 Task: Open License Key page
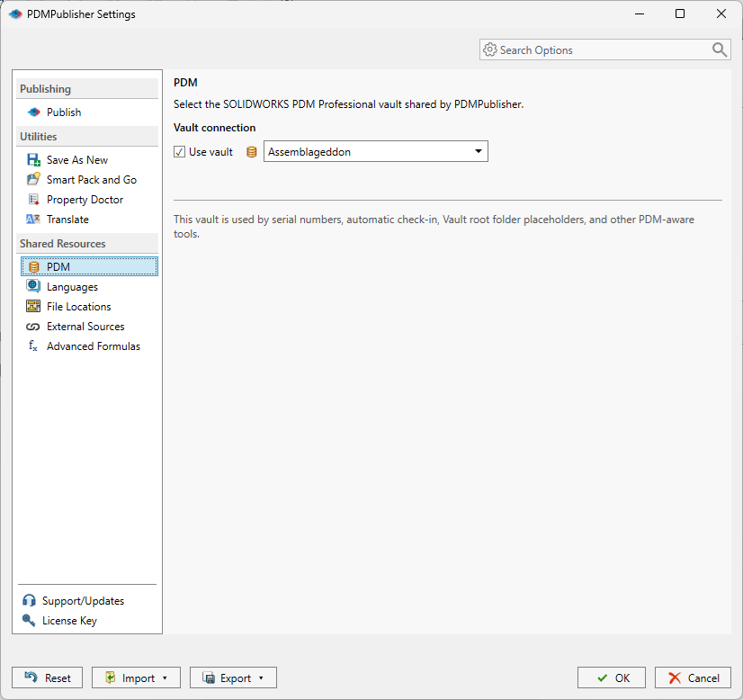[x=69, y=621]
